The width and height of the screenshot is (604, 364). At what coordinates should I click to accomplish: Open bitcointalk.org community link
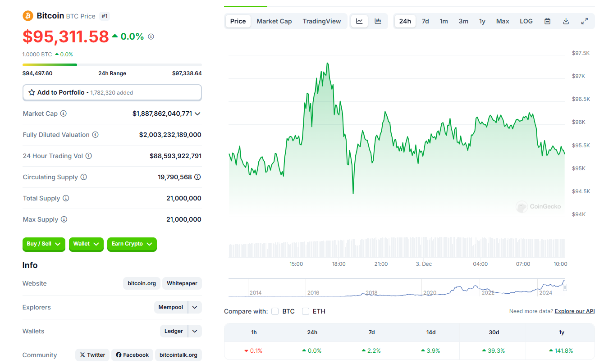(x=178, y=355)
